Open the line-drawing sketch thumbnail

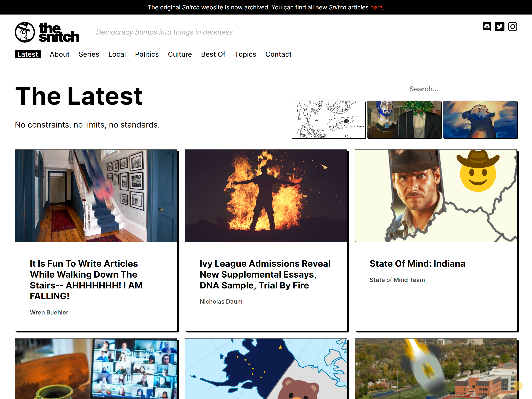pos(328,119)
